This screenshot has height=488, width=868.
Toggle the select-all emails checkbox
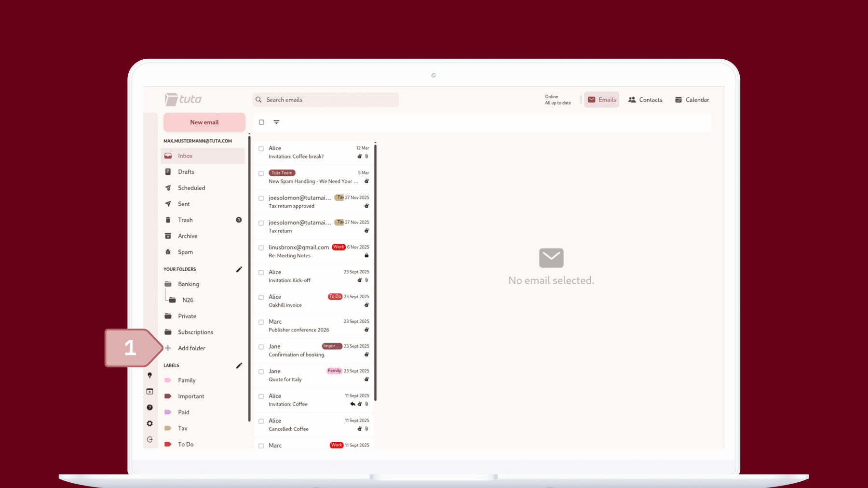coord(261,122)
